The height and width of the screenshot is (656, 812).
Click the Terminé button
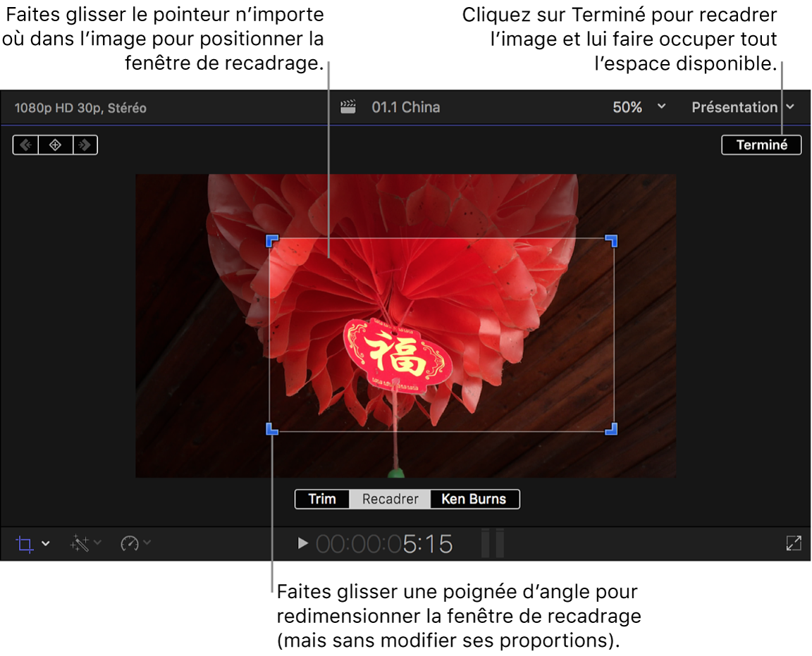click(x=761, y=144)
